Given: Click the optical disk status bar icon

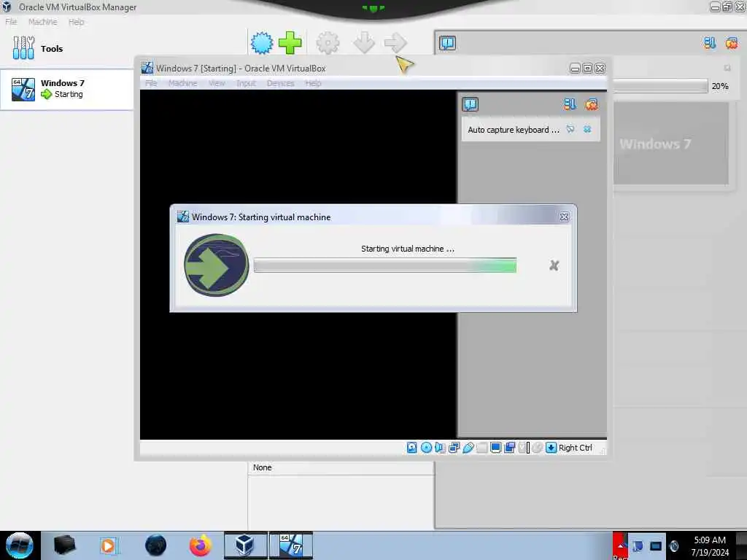Looking at the screenshot, I should [426, 448].
